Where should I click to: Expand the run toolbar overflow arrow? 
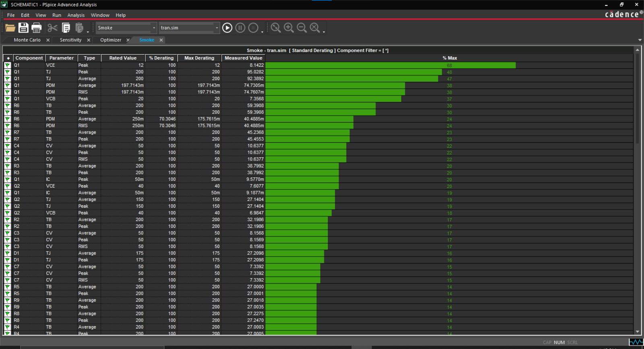(x=262, y=31)
